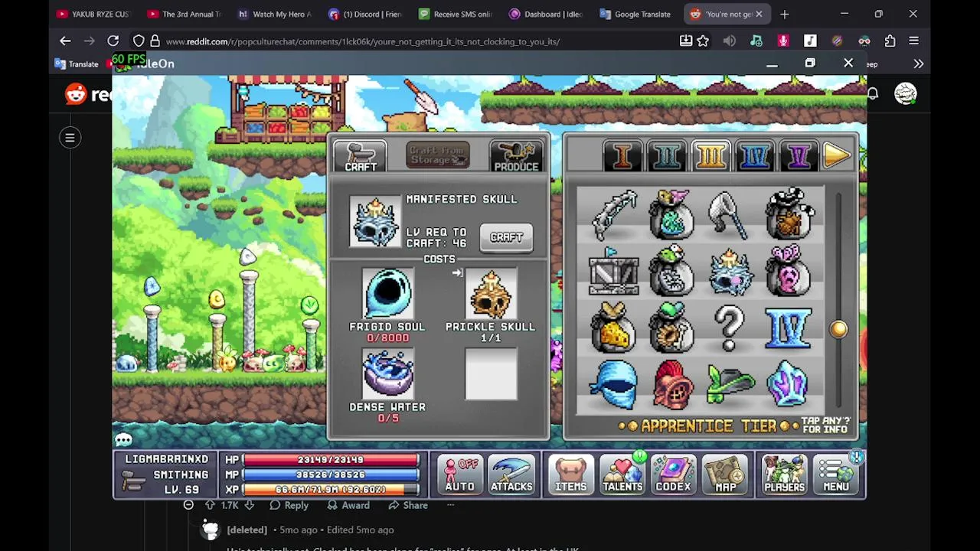Viewport: 980px width, 551px height.
Task: Select the cheese food pouch recipe
Action: [x=613, y=328]
